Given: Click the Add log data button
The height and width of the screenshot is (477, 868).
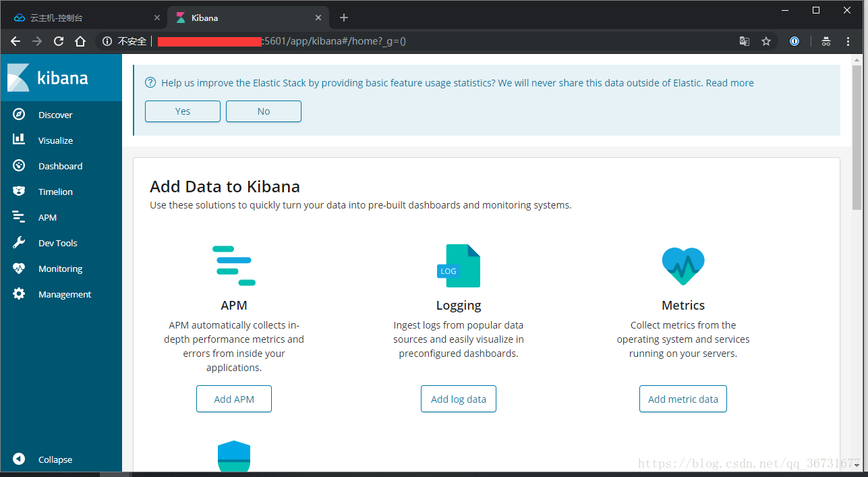Looking at the screenshot, I should (459, 399).
